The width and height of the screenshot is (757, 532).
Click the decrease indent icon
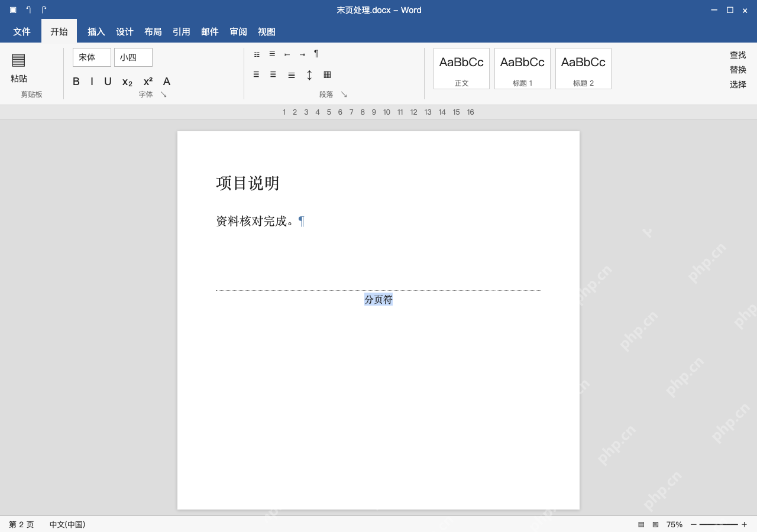coord(287,54)
